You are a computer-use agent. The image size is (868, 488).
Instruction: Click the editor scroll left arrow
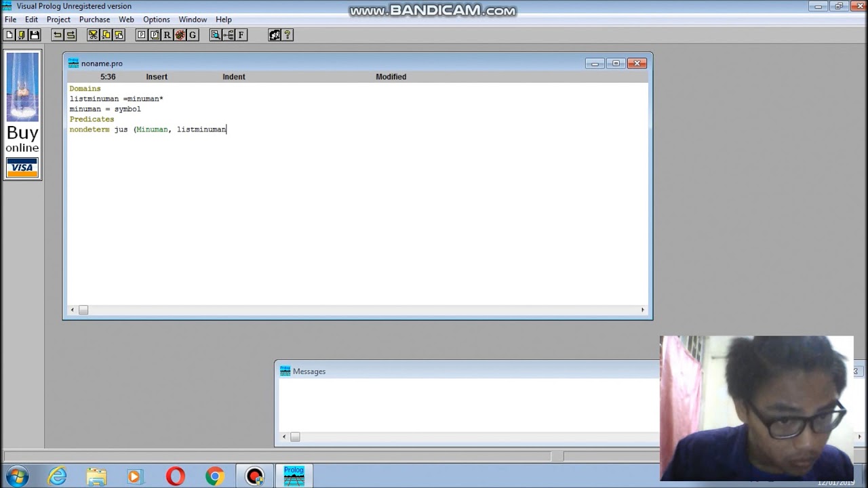(x=73, y=310)
